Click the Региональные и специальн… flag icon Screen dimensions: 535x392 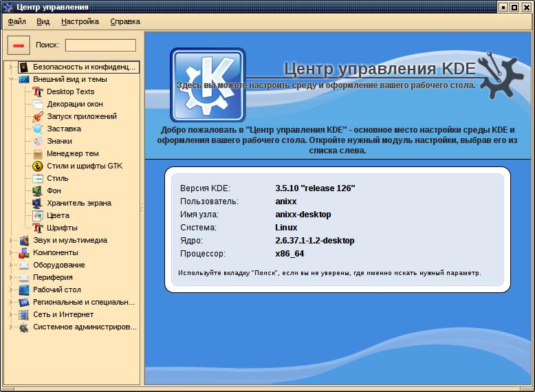coord(23,303)
